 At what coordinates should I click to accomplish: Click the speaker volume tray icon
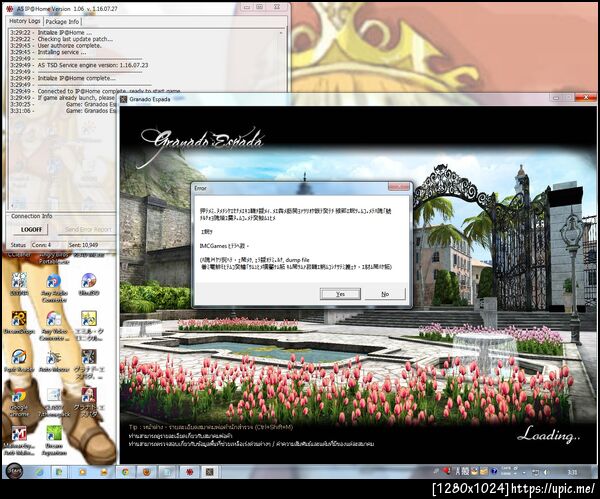click(546, 472)
